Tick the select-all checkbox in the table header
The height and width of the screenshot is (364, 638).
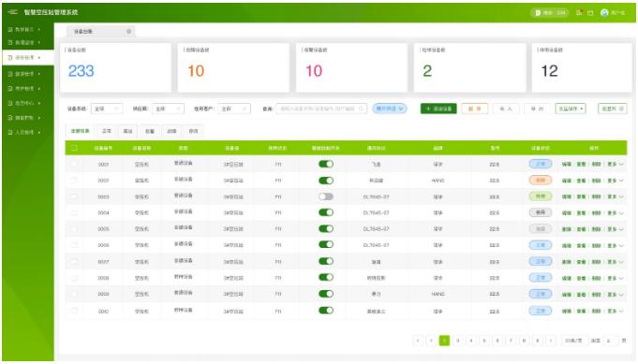point(74,148)
